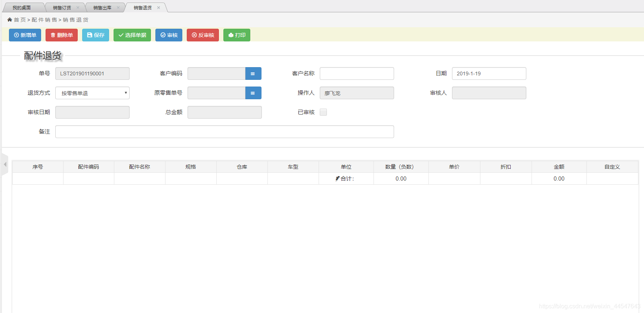
Task: Click the red 删除单 delete button
Action: tap(62, 35)
